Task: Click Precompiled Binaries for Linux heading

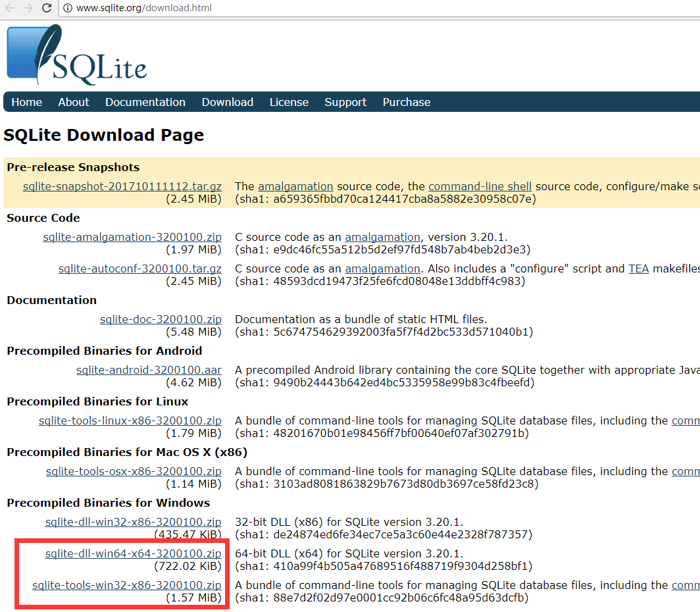Action: 97,401
